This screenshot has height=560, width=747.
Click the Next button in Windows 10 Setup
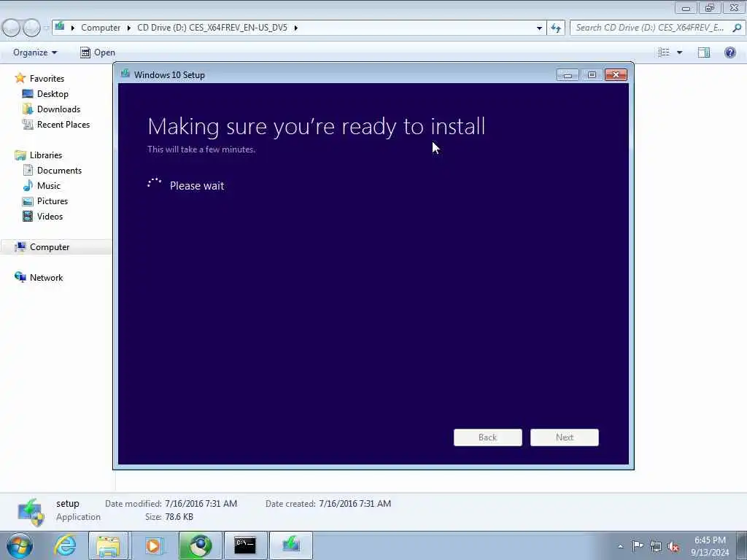point(564,437)
